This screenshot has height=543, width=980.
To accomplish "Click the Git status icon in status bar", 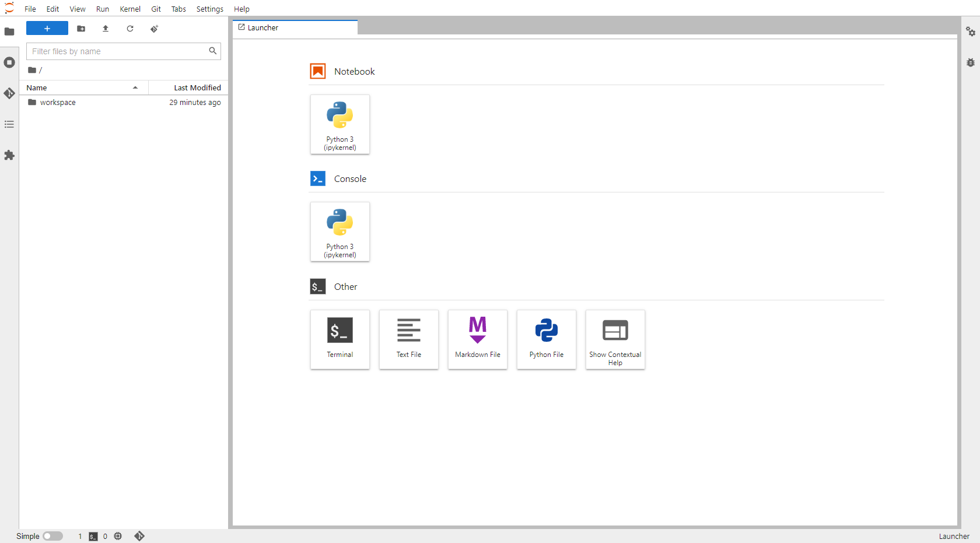I will [139, 536].
